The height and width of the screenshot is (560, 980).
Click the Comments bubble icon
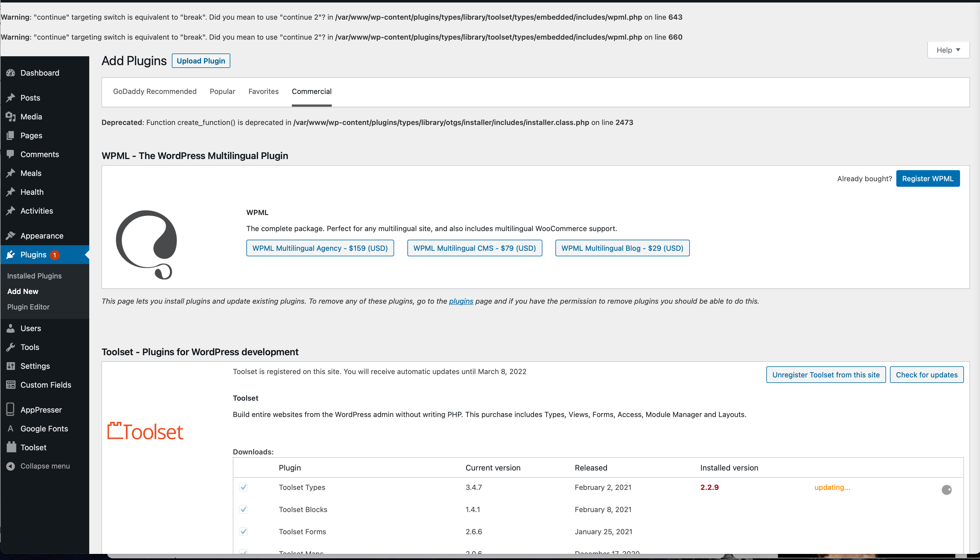point(10,154)
